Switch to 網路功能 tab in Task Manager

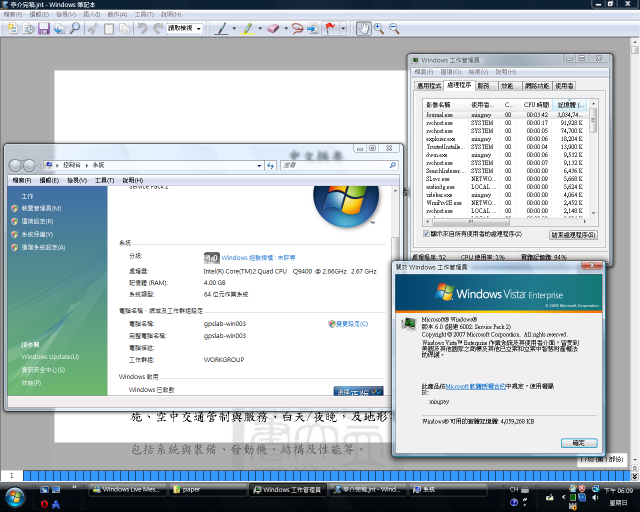click(536, 86)
